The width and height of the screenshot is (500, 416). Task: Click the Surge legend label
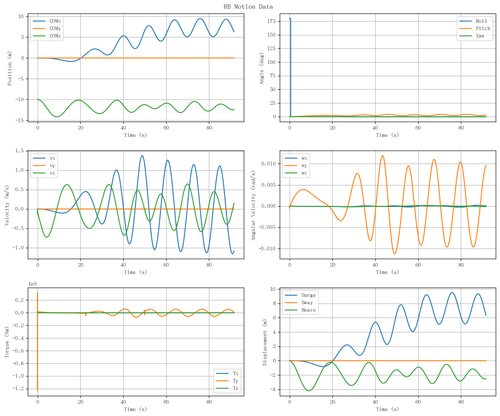309,295
